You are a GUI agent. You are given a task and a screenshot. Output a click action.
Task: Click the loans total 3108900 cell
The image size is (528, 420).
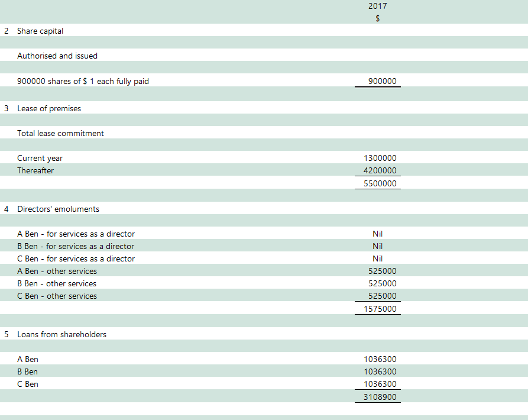[380, 396]
